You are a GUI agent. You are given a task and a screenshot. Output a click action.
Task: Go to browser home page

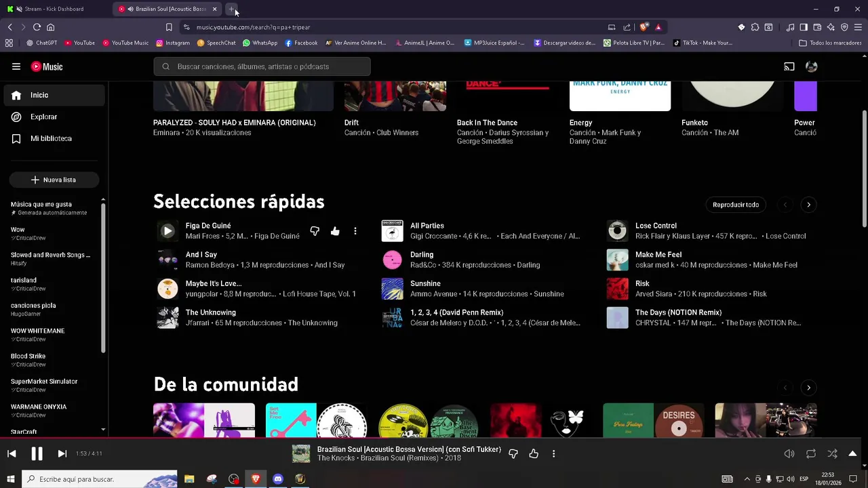50,27
